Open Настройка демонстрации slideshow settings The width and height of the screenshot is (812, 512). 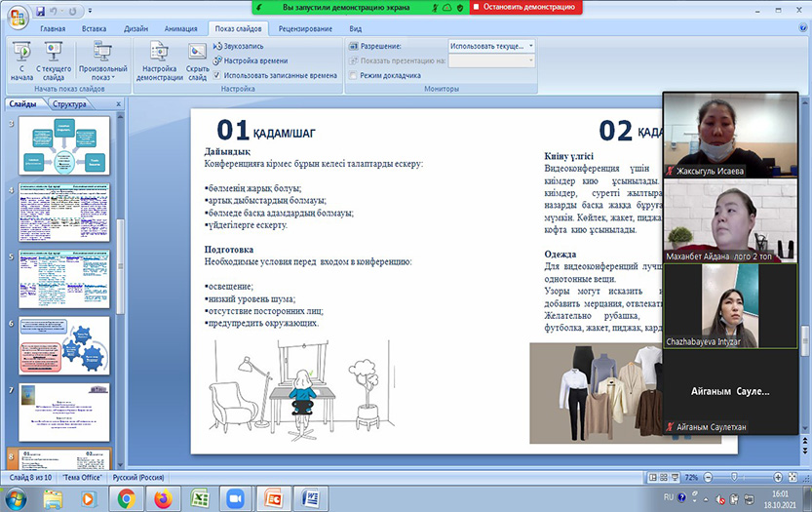point(158,59)
